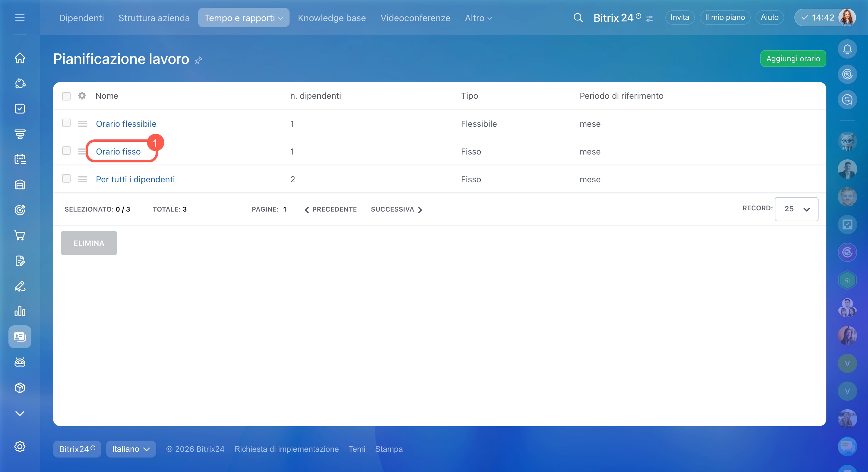
Task: Open the calendar icon in sidebar
Action: point(20,159)
